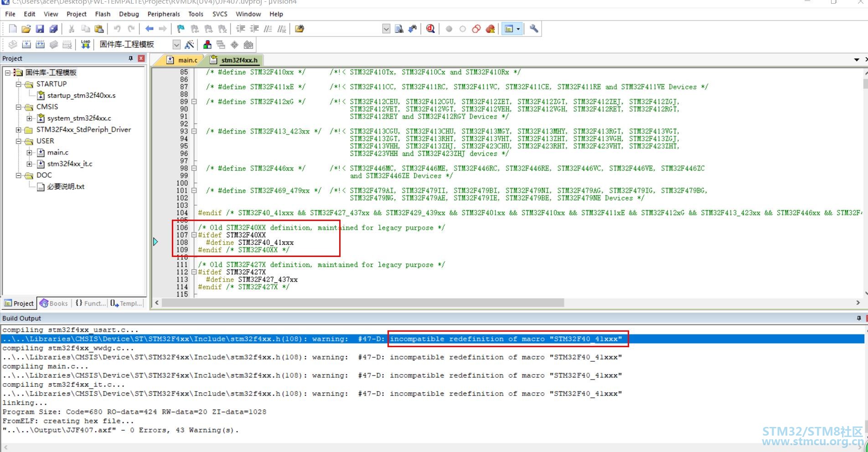
Task: Navigate backwards with the blue left arrow
Action: pyautogui.click(x=149, y=29)
